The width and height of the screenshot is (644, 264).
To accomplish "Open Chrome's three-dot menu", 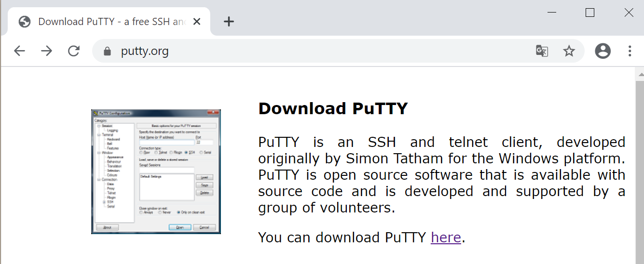I will (x=630, y=51).
